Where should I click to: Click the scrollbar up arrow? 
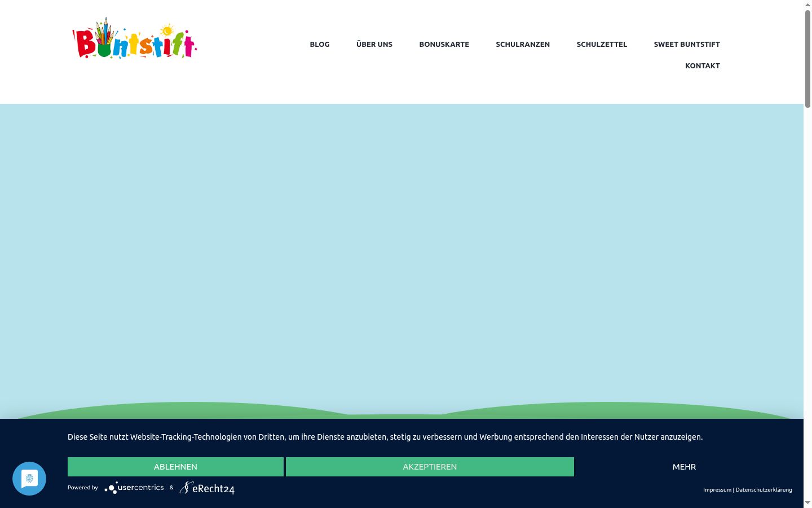click(807, 5)
